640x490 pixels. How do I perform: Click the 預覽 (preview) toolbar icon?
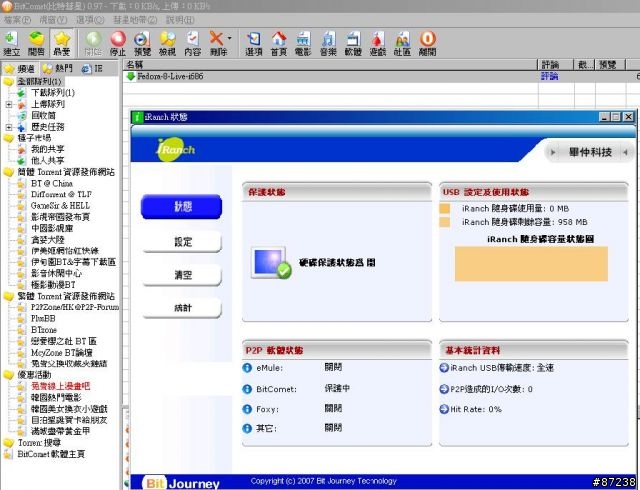tap(142, 43)
